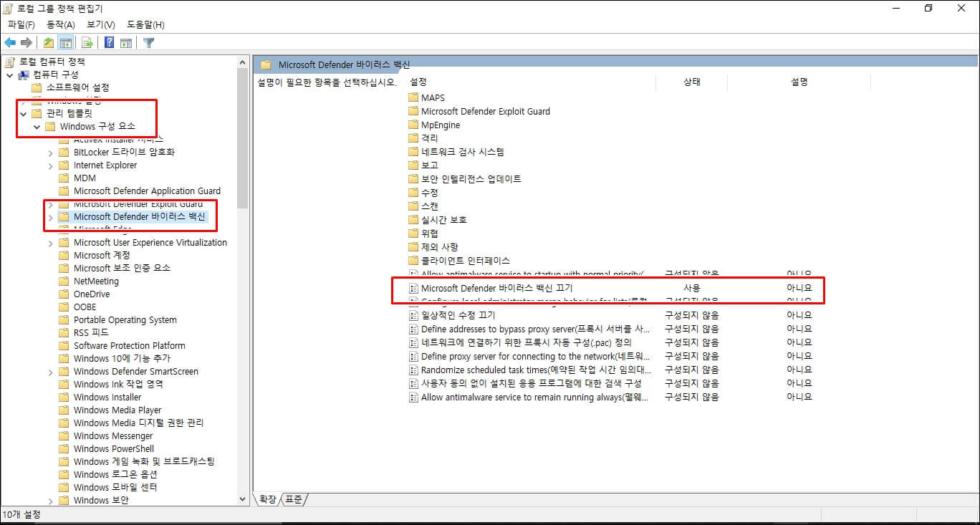The image size is (980, 525).
Task: Click the MAPS folder icon
Action: pos(413,97)
